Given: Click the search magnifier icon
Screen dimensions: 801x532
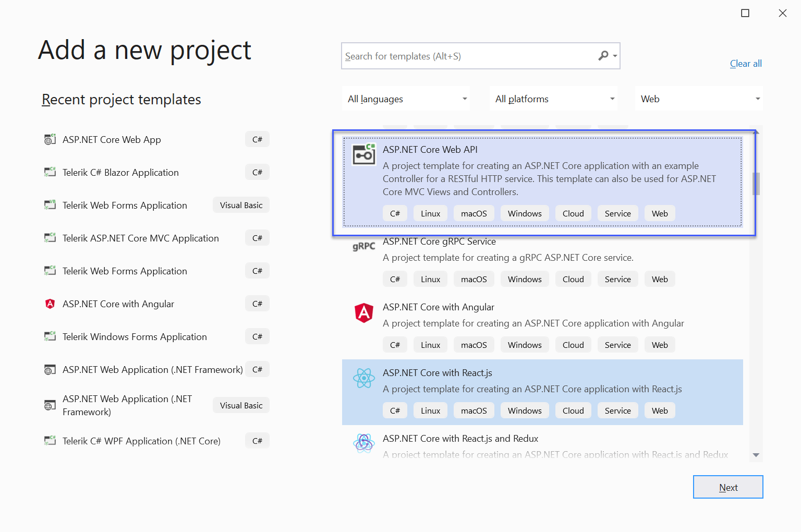Looking at the screenshot, I should click(603, 56).
